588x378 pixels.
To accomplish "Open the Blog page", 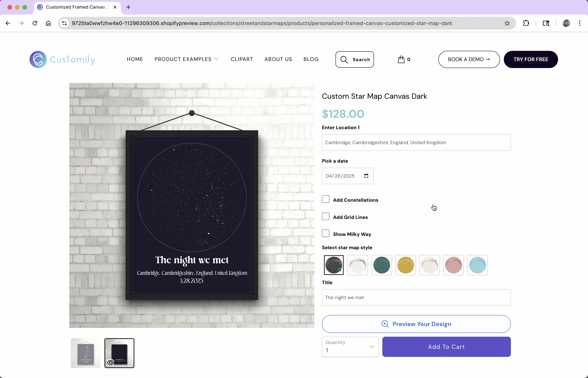I will click(x=311, y=59).
